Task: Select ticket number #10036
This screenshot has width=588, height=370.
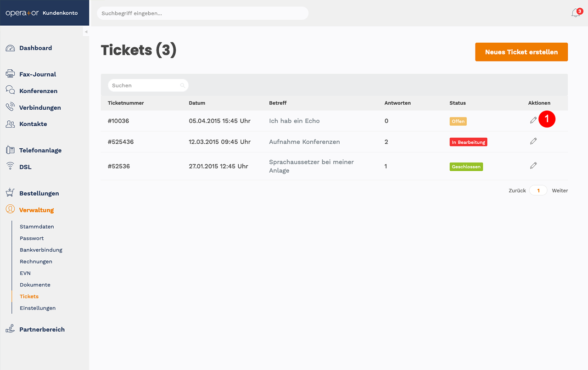Action: (118, 121)
